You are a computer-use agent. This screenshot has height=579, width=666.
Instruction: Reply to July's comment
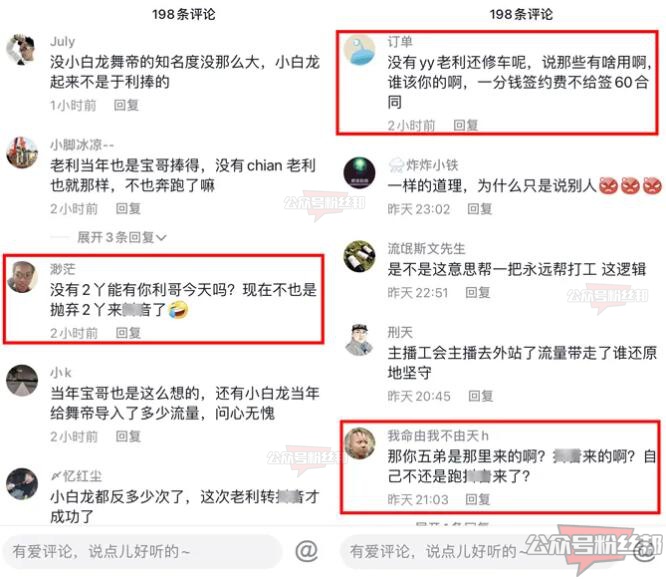pos(126,105)
